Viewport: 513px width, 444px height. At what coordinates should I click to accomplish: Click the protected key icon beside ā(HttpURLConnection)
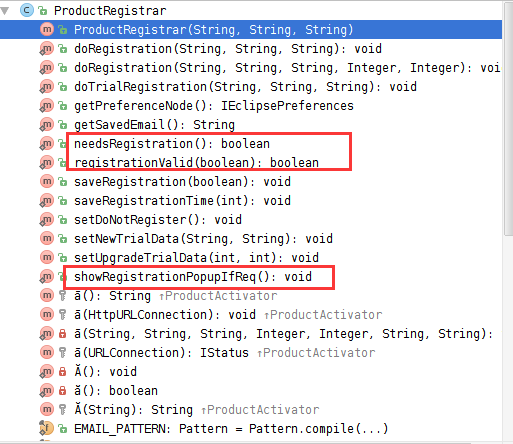click(63, 315)
